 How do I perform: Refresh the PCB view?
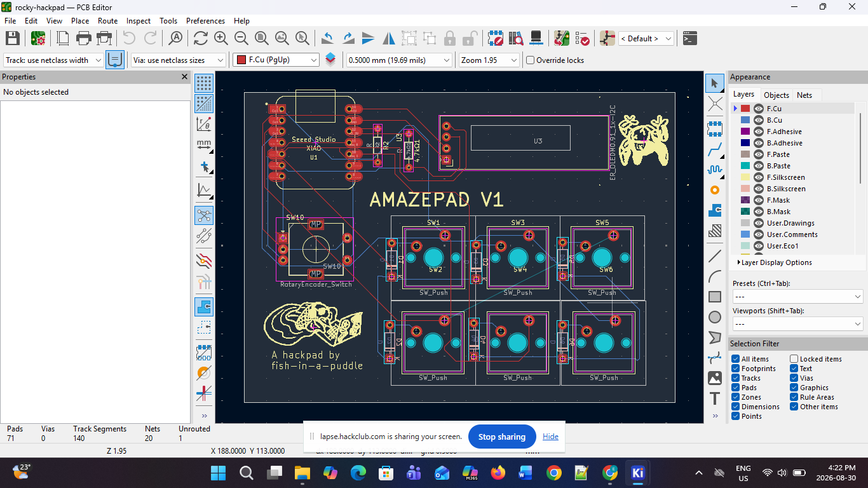click(201, 38)
